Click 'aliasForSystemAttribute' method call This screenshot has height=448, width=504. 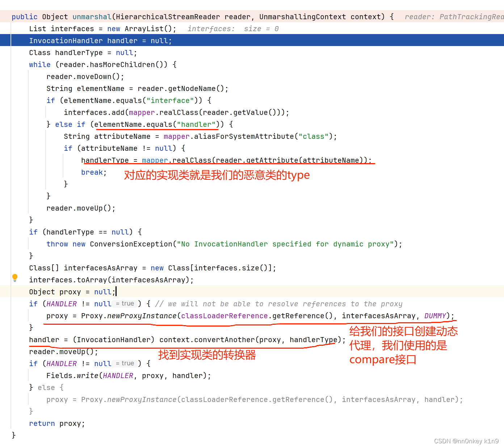(244, 136)
